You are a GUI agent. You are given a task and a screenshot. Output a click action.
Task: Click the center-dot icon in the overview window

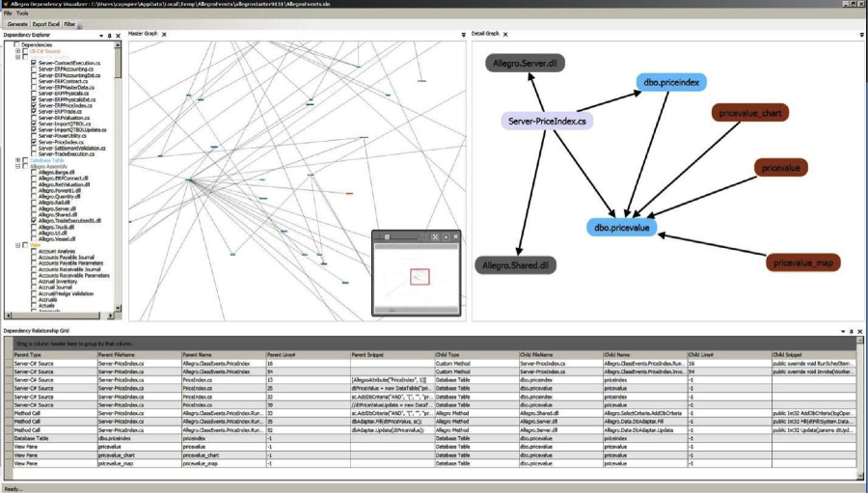point(446,237)
